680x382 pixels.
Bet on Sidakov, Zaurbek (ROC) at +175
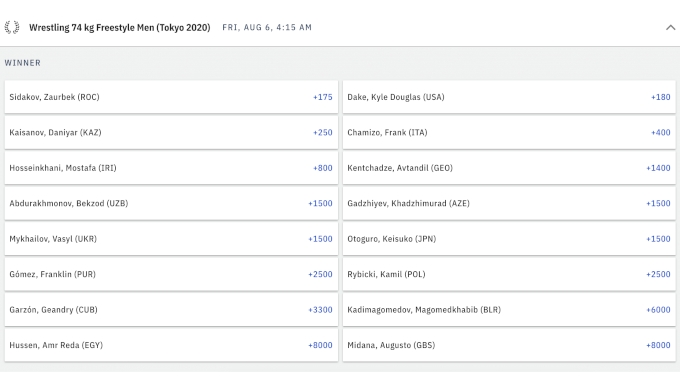pyautogui.click(x=171, y=97)
